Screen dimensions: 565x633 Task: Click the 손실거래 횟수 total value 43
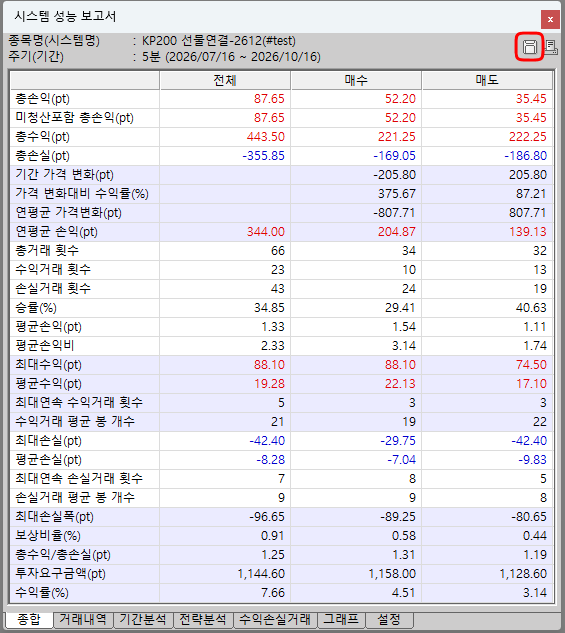coord(278,289)
